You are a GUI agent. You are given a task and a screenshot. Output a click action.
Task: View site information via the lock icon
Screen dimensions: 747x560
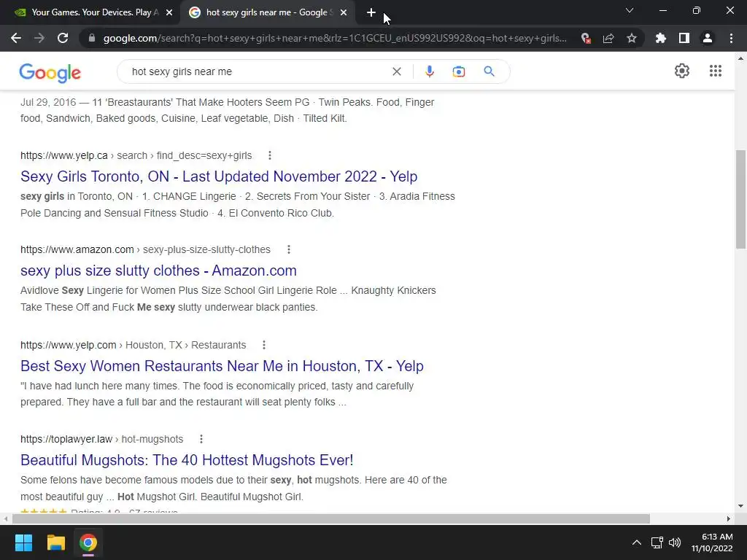coord(92,38)
